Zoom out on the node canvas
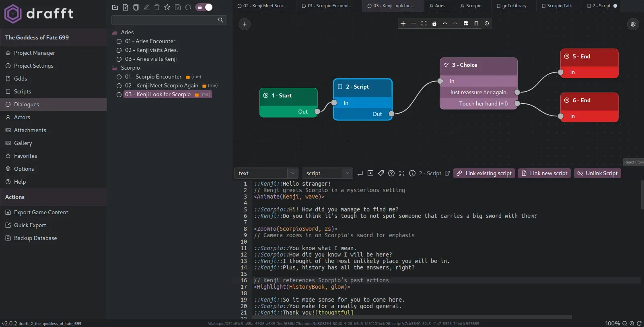This screenshot has width=644, height=327. coord(414,23)
